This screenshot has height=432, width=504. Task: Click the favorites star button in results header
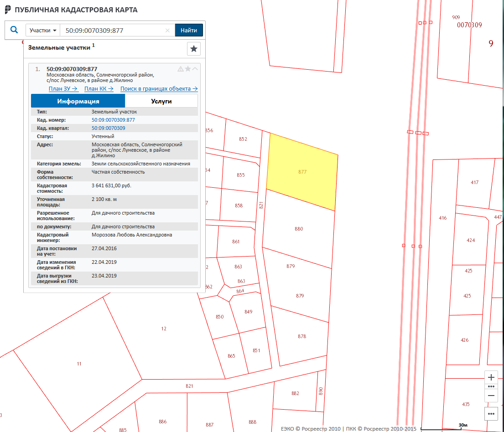pyautogui.click(x=194, y=49)
